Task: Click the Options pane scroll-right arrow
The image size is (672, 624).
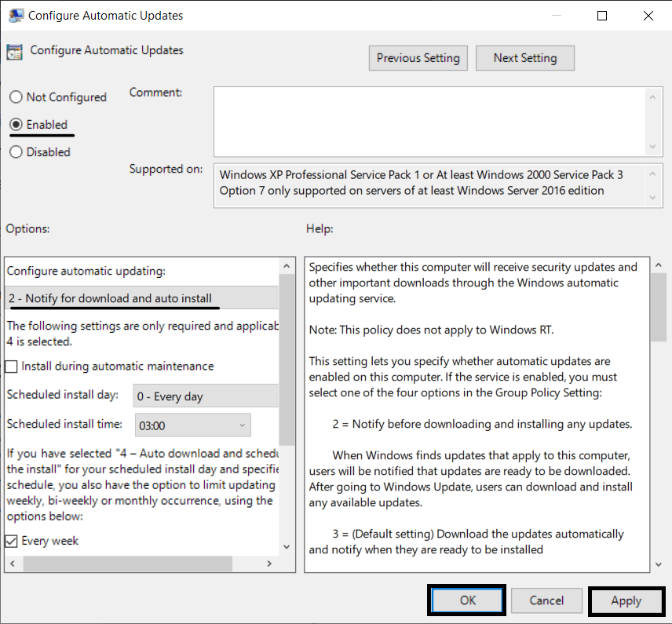Action: point(269,564)
